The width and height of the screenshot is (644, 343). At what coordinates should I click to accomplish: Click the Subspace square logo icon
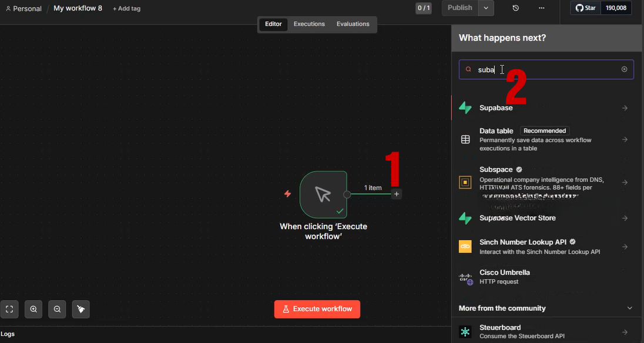pos(465,182)
